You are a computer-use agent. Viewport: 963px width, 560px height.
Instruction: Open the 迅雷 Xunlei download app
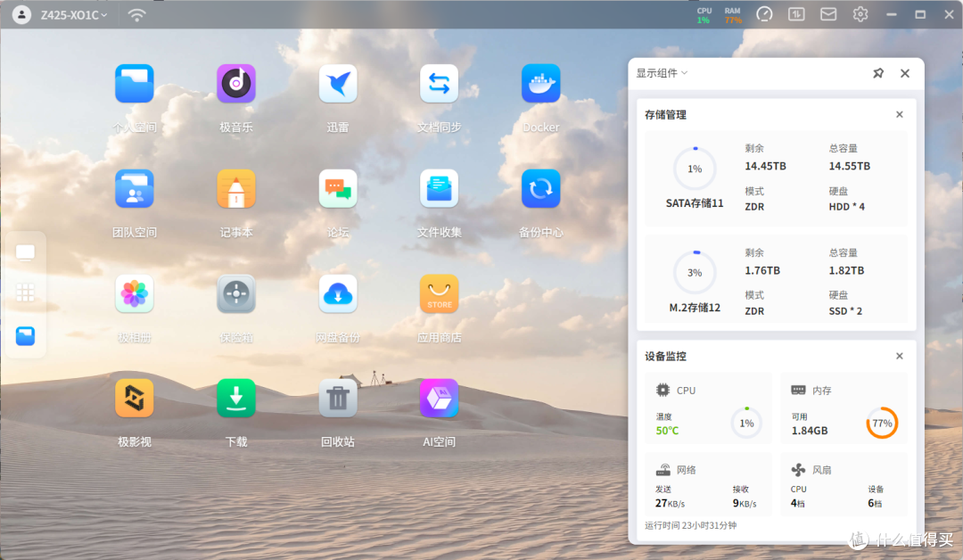point(338,84)
